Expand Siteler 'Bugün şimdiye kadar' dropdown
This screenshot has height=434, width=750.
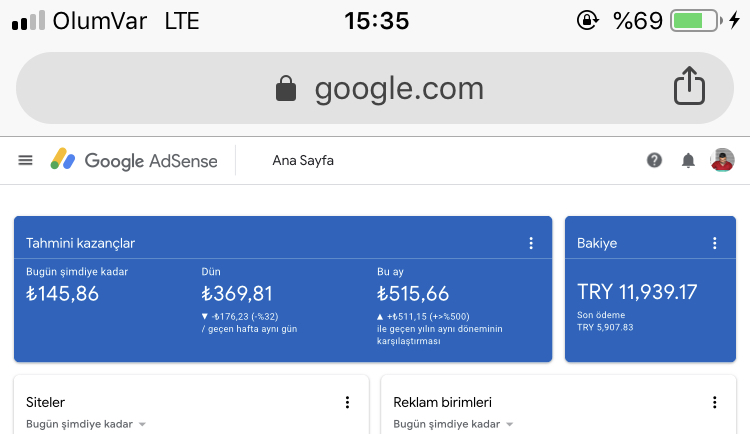pos(86,424)
